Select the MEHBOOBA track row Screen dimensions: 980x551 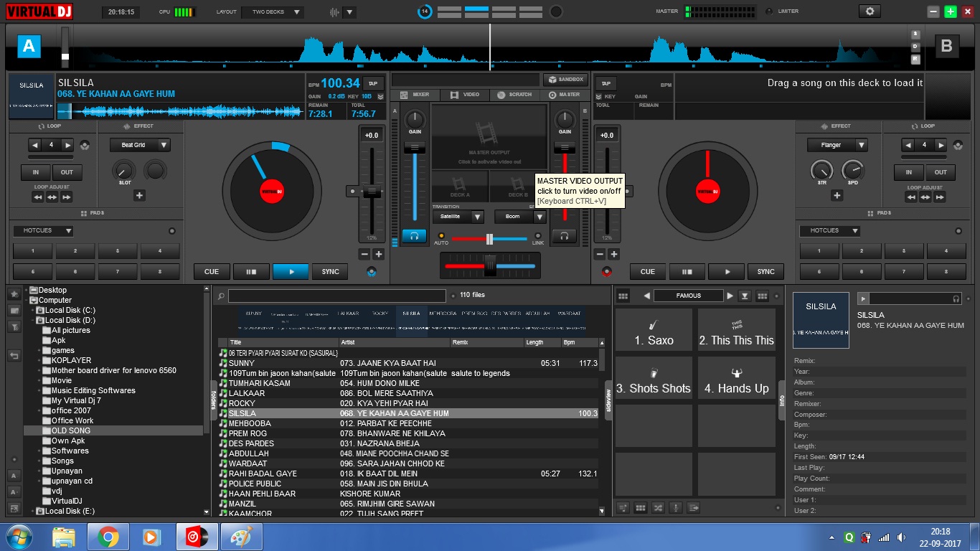[409, 423]
